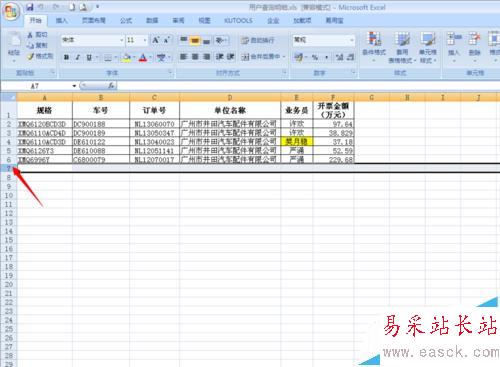
Task: Select row 7 header
Action: 9,168
